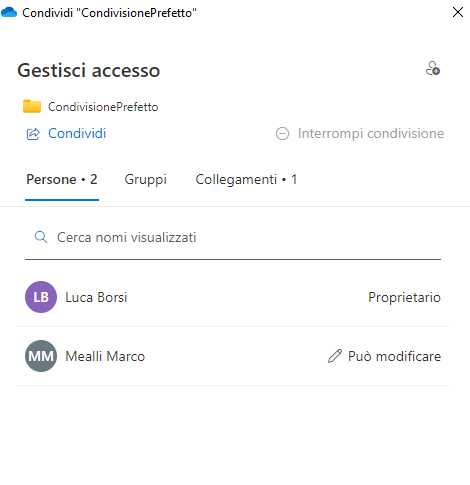Open the Può modificare permission dropdown
This screenshot has height=485, width=470.
(x=385, y=356)
